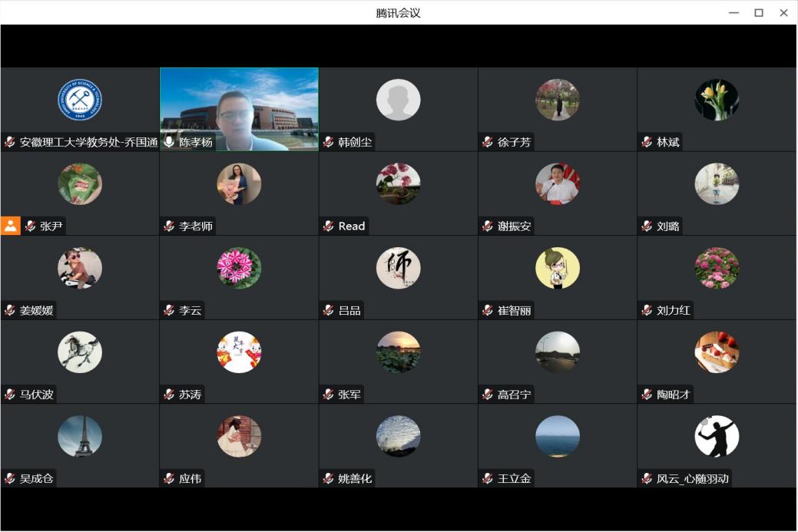Screen dimensions: 798x532
Task: Click muted mic icon beside 风云_心随羽动
Action: click(x=647, y=478)
